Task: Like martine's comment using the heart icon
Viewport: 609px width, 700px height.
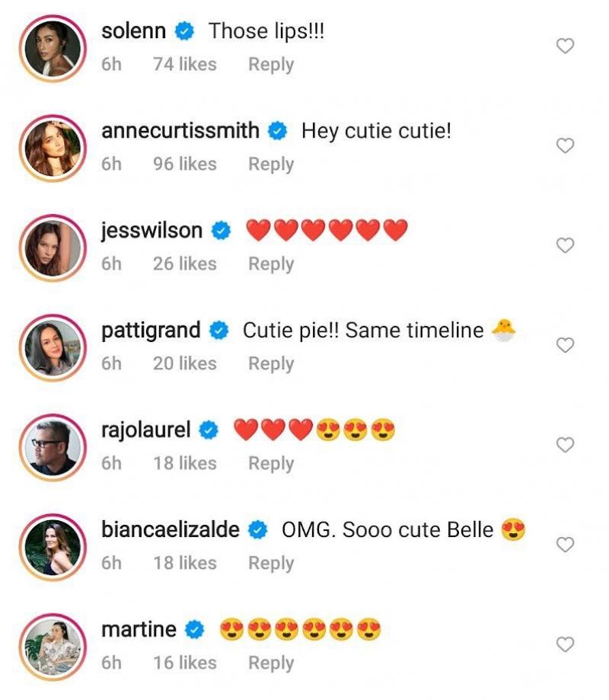Action: [x=564, y=644]
